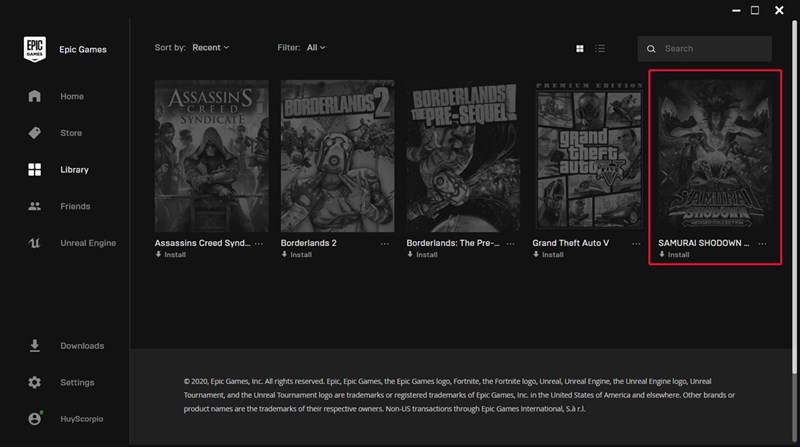Switch to list view layout

pyautogui.click(x=600, y=48)
